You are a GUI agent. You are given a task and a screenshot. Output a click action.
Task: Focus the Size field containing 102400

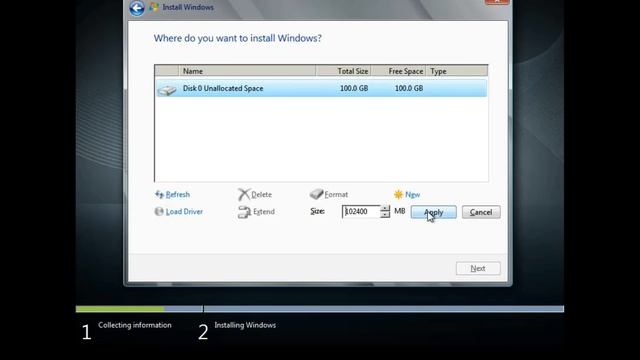point(361,211)
